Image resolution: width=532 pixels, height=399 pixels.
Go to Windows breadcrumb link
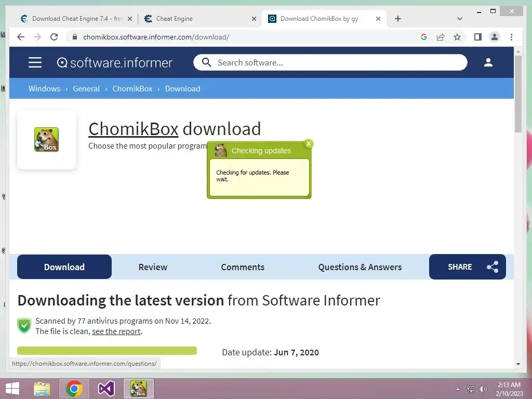(x=45, y=88)
